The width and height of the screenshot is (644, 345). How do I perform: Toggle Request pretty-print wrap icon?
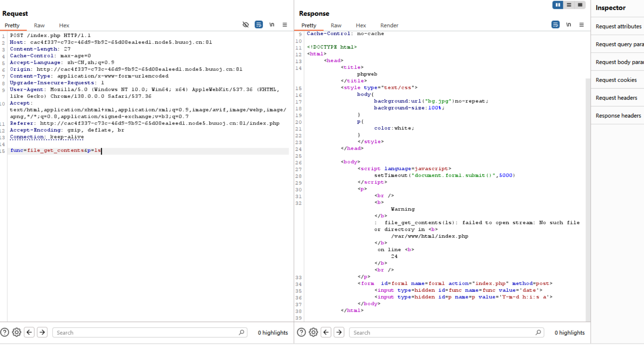coord(259,25)
